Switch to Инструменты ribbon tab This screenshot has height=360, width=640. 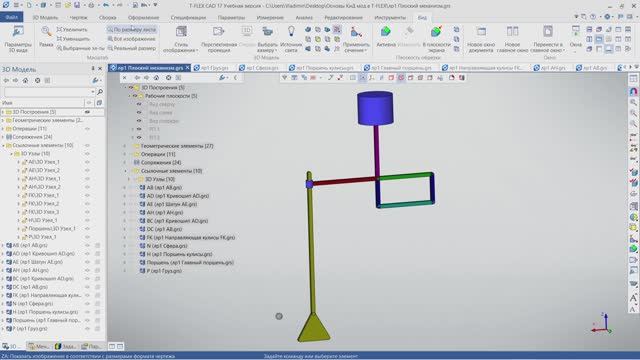(390, 18)
